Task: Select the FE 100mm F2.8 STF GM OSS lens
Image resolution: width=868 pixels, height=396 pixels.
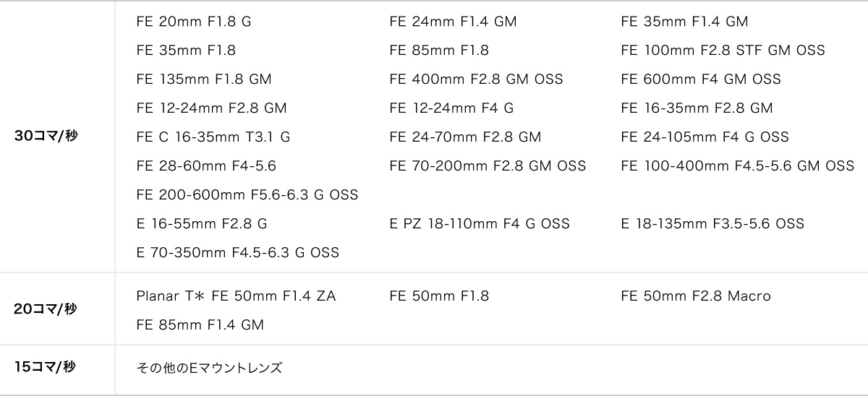Action: click(x=723, y=51)
